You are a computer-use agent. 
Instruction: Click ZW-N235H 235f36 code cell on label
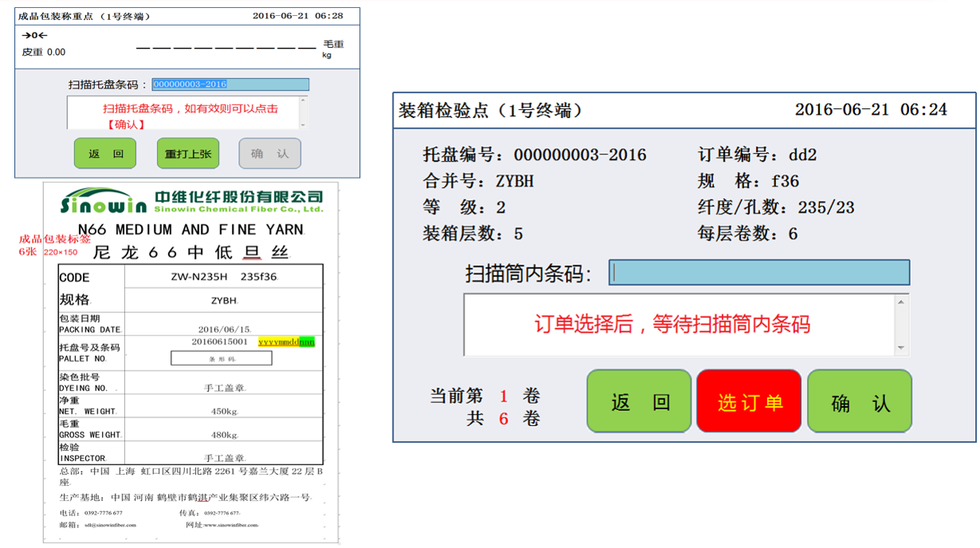(x=224, y=277)
